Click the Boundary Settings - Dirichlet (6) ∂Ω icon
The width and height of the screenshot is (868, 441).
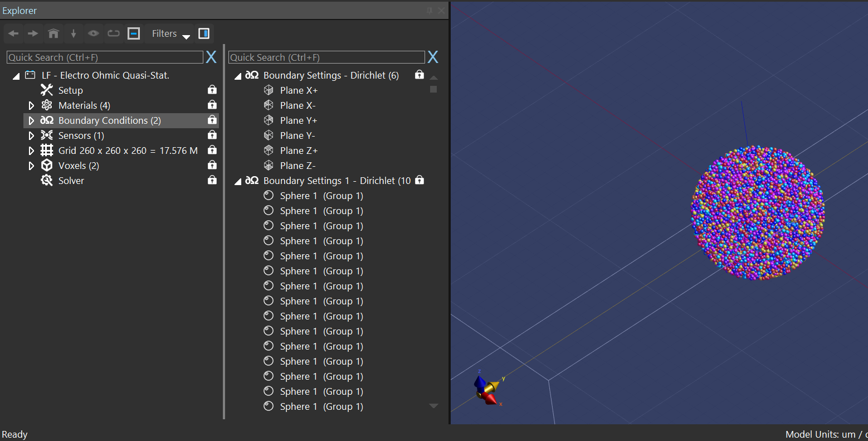(x=252, y=75)
